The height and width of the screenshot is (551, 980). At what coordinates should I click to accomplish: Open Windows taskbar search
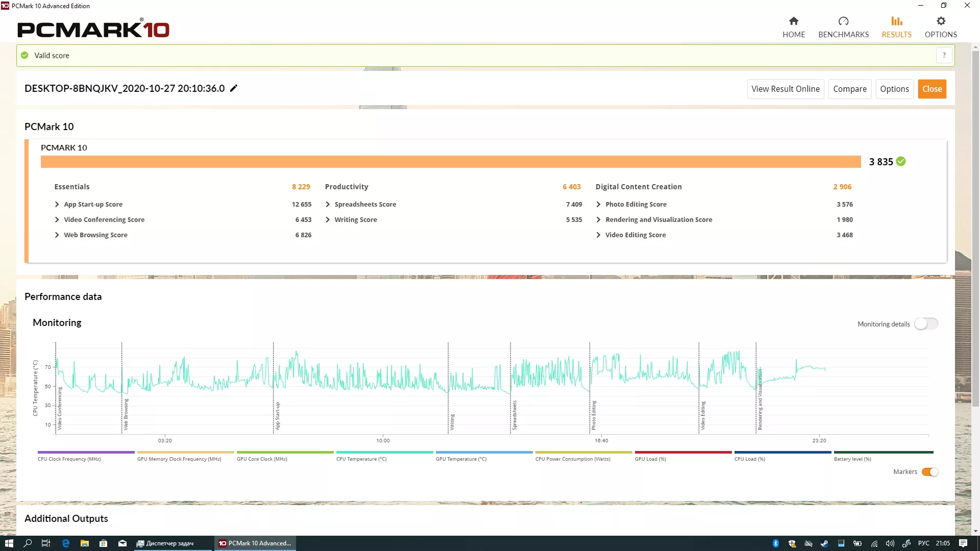click(28, 543)
